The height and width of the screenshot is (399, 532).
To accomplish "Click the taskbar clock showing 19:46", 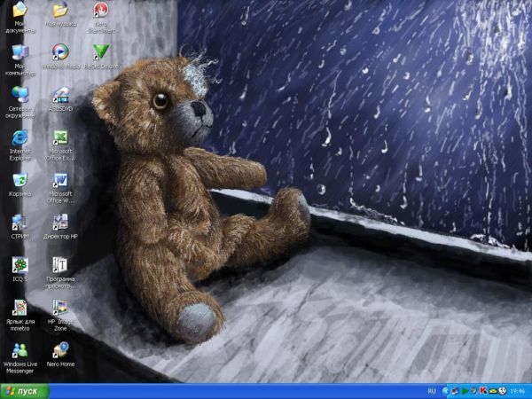I will (519, 391).
